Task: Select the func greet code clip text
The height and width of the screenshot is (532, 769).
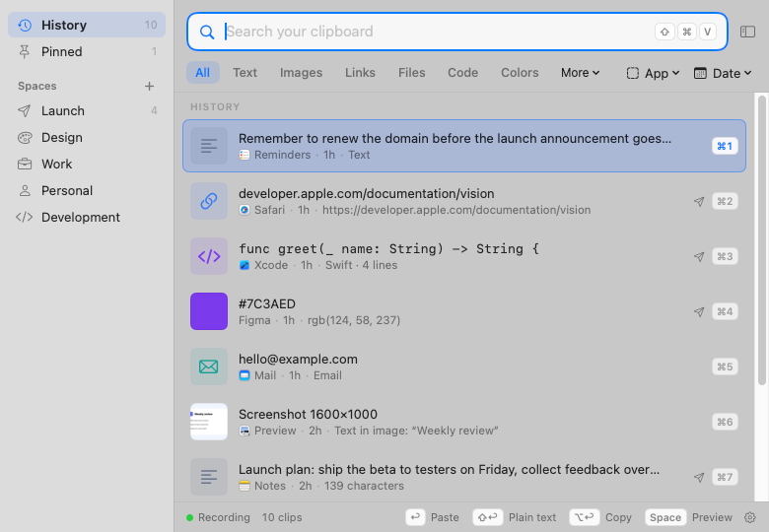Action: (388, 249)
